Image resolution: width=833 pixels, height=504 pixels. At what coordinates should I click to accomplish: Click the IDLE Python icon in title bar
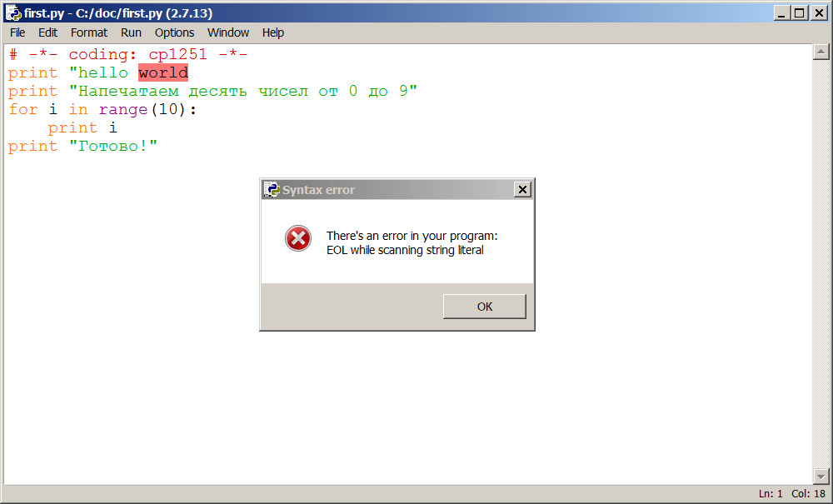pyautogui.click(x=12, y=12)
